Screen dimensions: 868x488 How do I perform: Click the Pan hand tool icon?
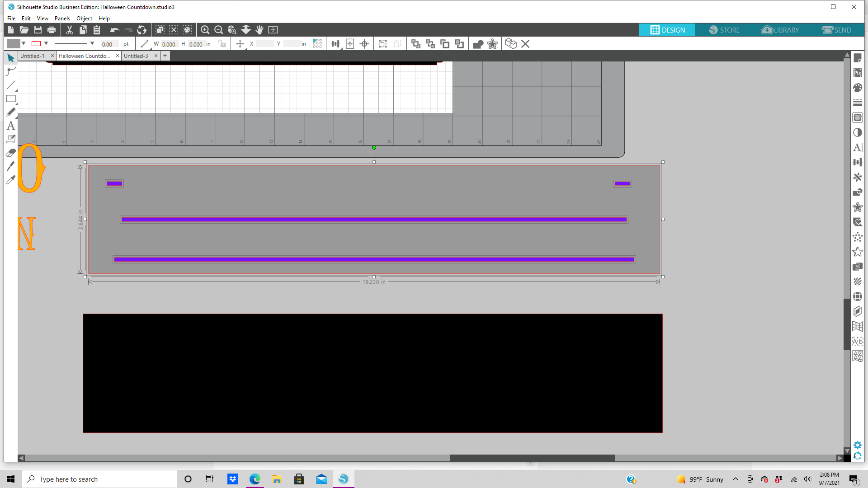[x=259, y=30]
